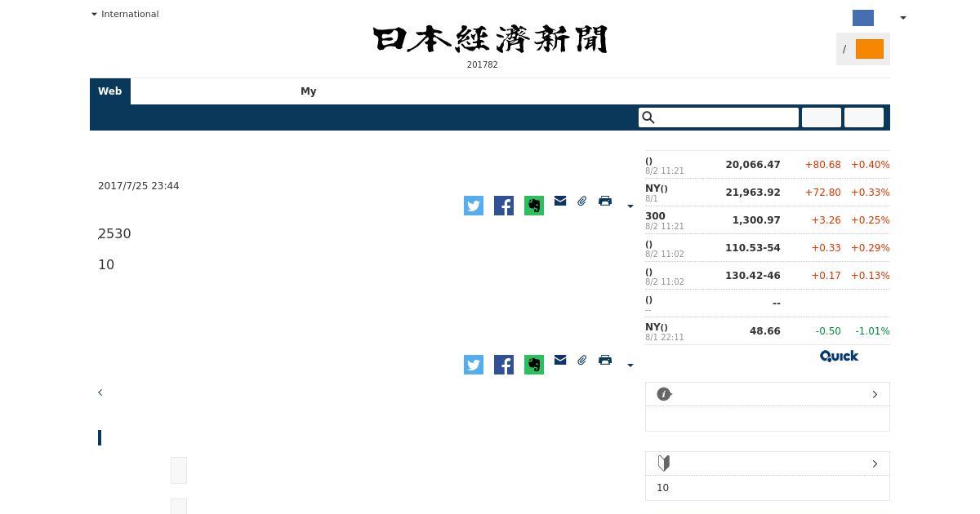980x514 pixels.
Task: Click upper small gray box in related list
Action: click(x=179, y=471)
